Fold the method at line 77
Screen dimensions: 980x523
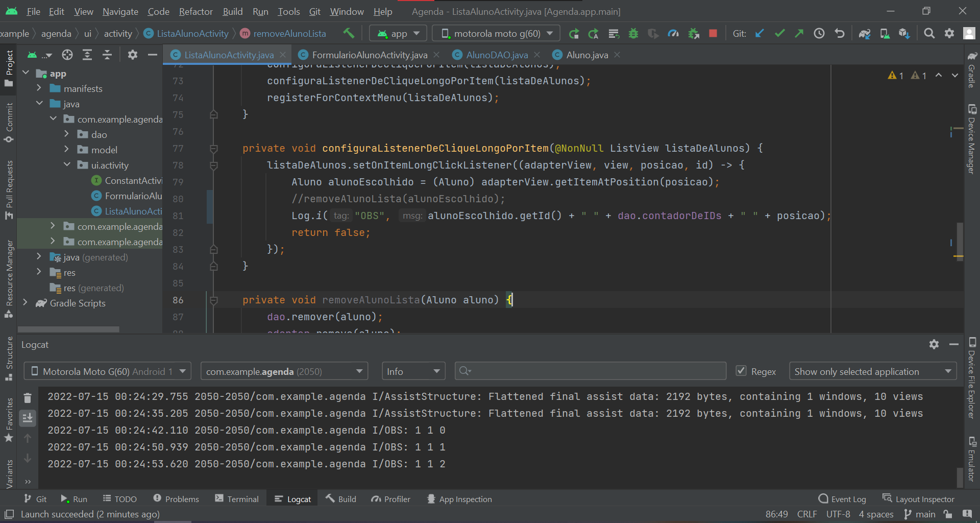214,149
